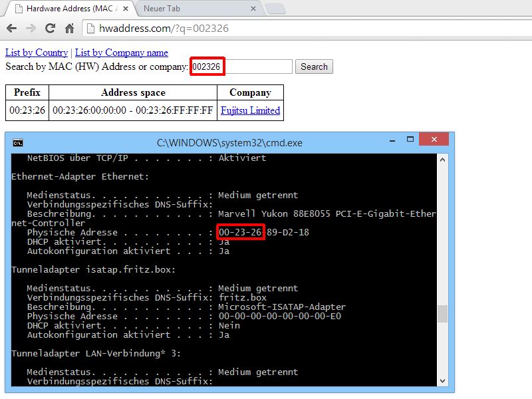
Task: Click the MAC address search field
Action: click(241, 66)
